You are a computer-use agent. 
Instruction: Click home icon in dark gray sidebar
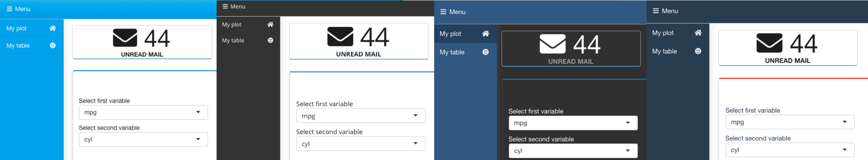tap(270, 24)
